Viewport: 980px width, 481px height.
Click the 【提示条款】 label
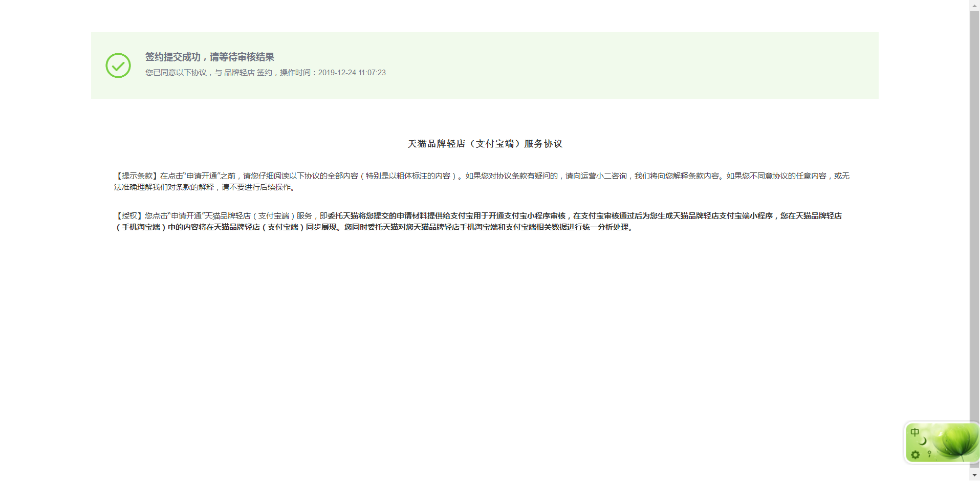[x=137, y=176]
